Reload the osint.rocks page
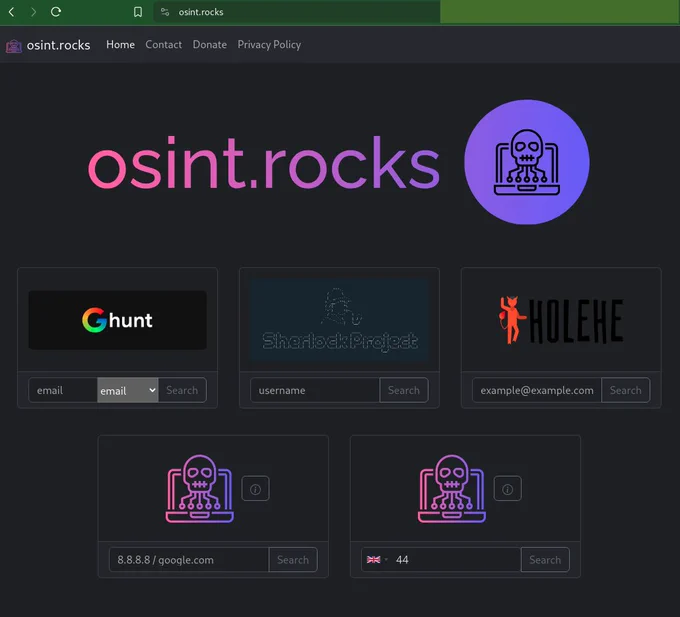The image size is (680, 617). pyautogui.click(x=56, y=12)
